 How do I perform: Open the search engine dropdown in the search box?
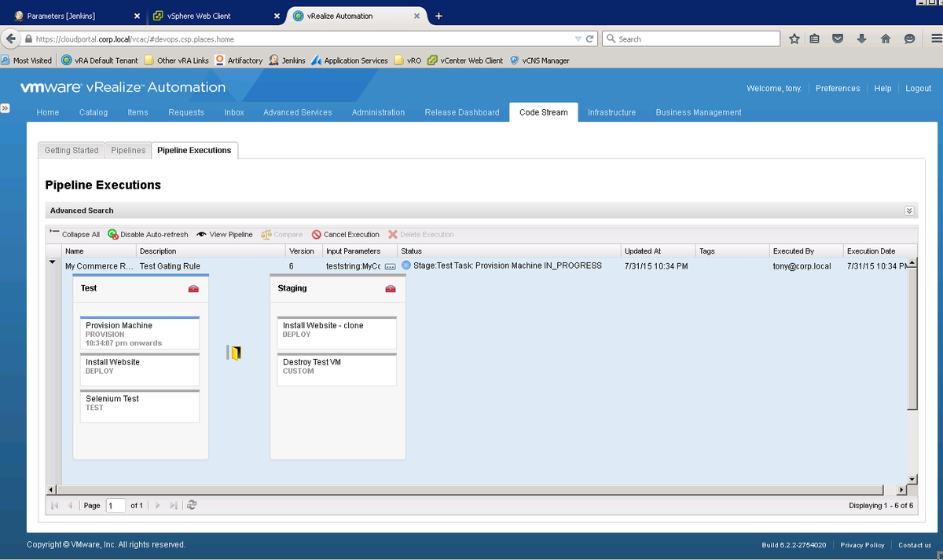pos(611,38)
